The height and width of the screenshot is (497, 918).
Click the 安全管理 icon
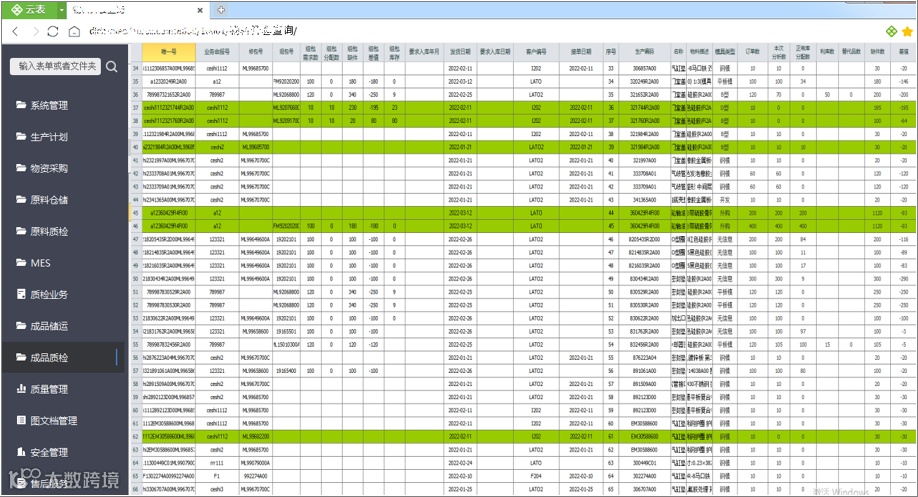click(21, 452)
